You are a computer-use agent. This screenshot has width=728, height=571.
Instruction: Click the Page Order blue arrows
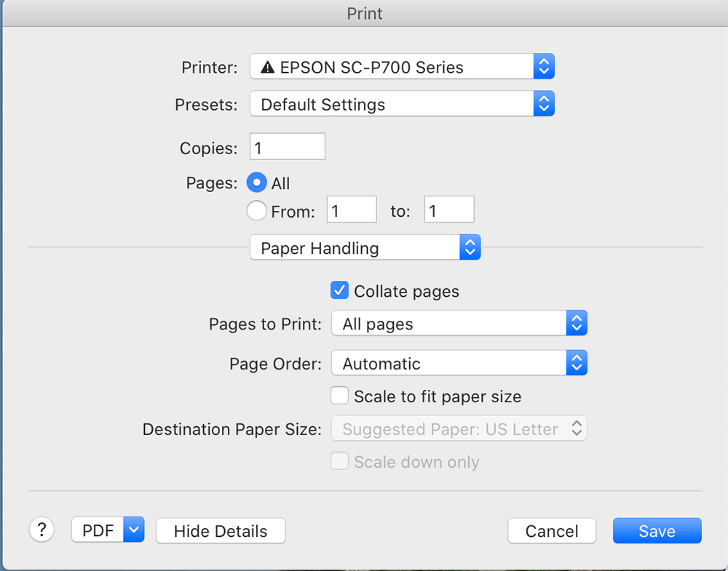(577, 363)
